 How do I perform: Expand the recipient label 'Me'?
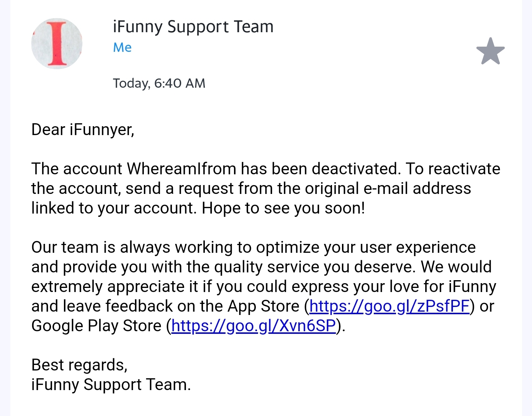[x=122, y=47]
